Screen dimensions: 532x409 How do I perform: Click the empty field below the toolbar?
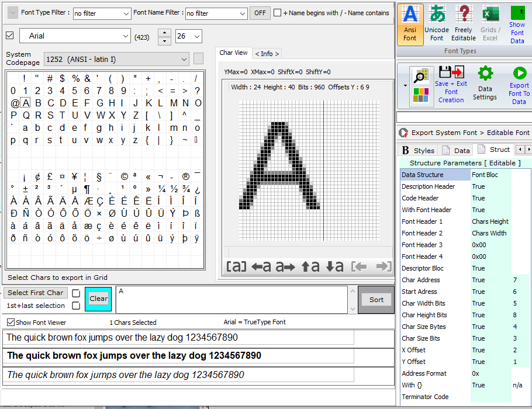tap(464, 117)
